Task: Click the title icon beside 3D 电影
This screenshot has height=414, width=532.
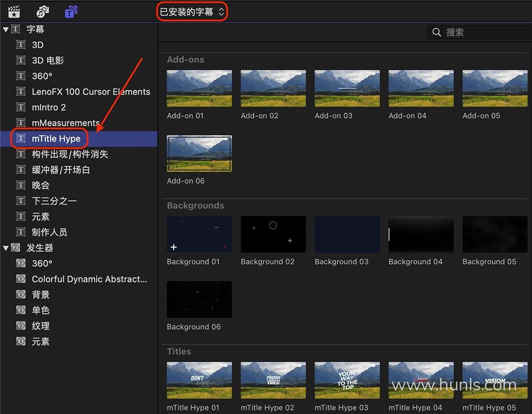Action: click(x=21, y=60)
